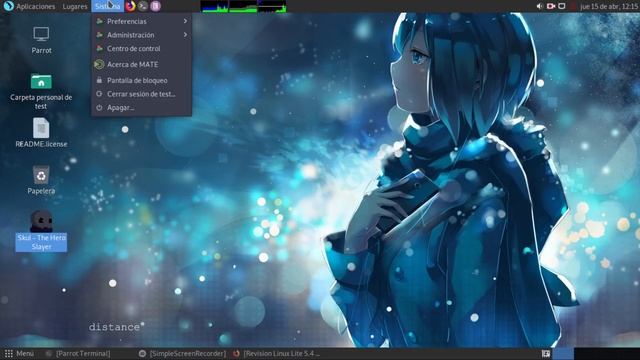The height and width of the screenshot is (360, 640).
Task: Select the highlighted first workspace in switcher
Action: pos(563,353)
